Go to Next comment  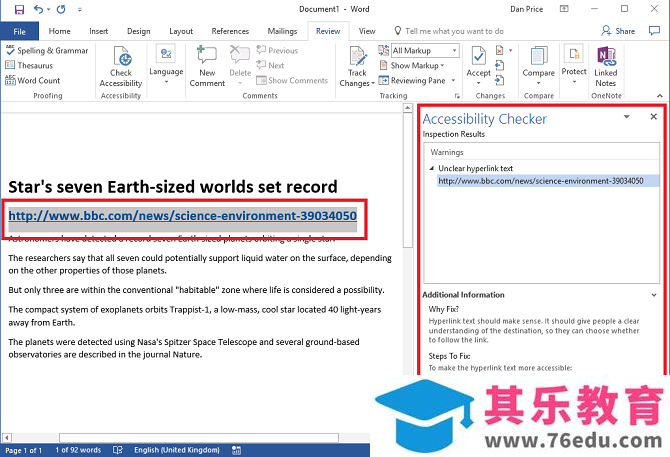(270, 65)
